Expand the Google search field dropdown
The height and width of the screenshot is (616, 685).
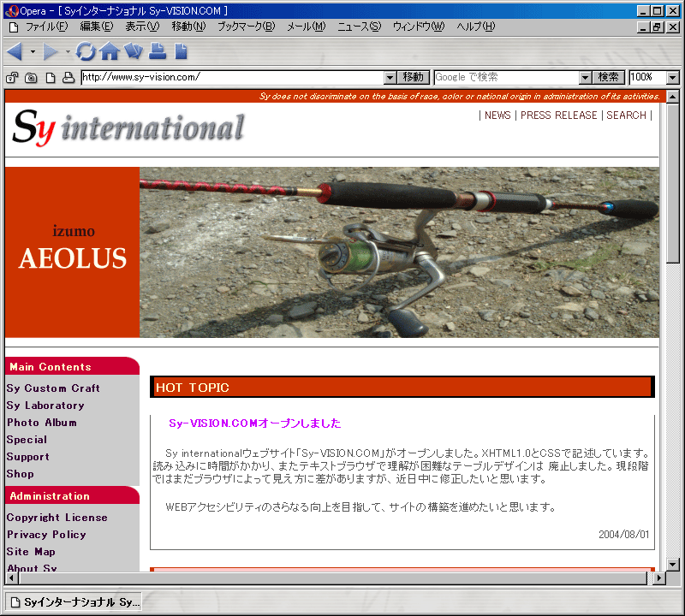point(585,78)
